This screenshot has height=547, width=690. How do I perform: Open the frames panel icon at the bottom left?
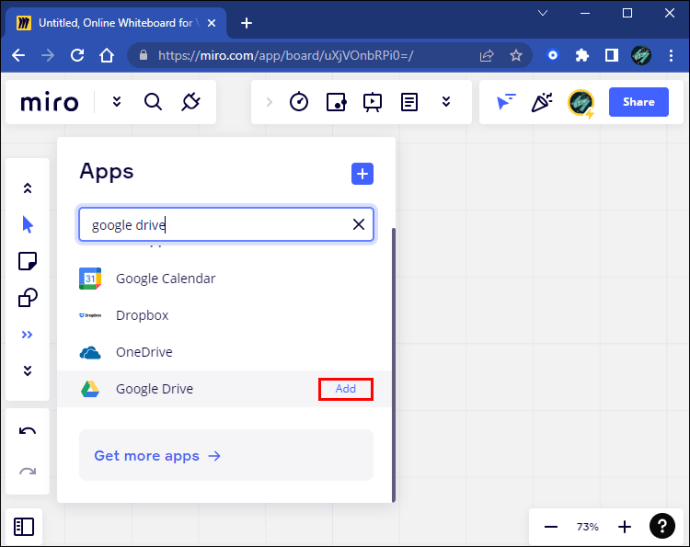click(x=24, y=527)
